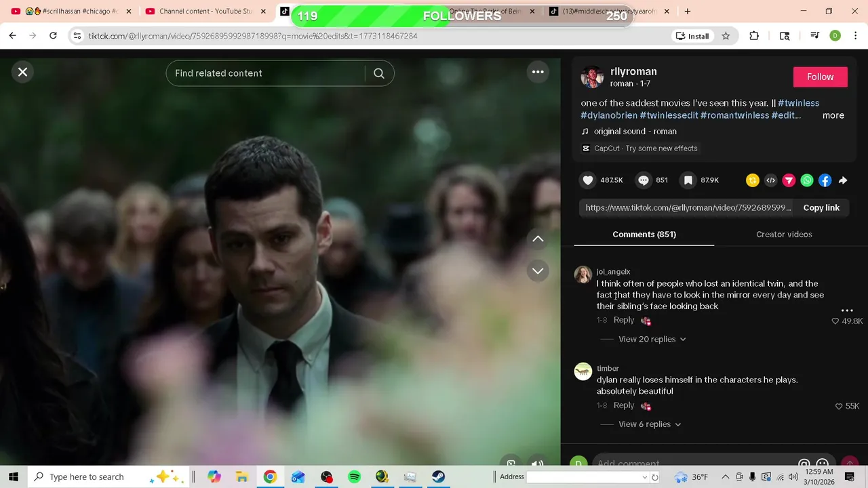Open timber's avatar
868x488 pixels.
pos(583,371)
